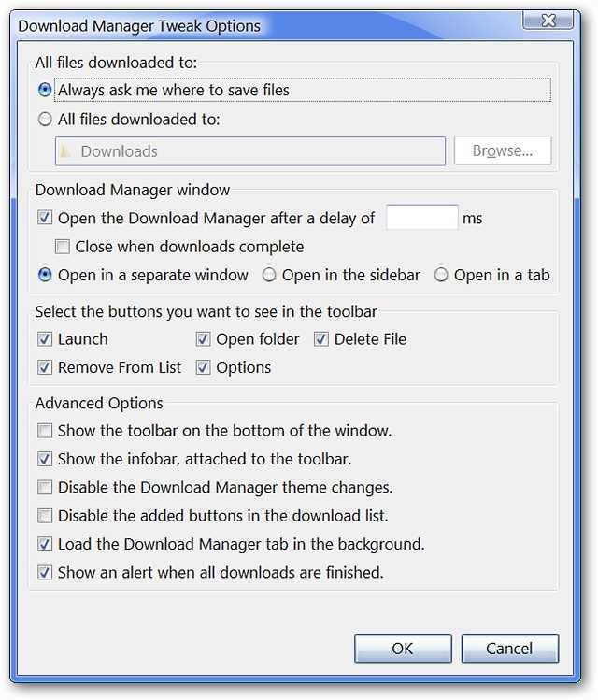The height and width of the screenshot is (700, 598).
Task: Uncheck the Options toolbar checkbox
Action: (203, 367)
